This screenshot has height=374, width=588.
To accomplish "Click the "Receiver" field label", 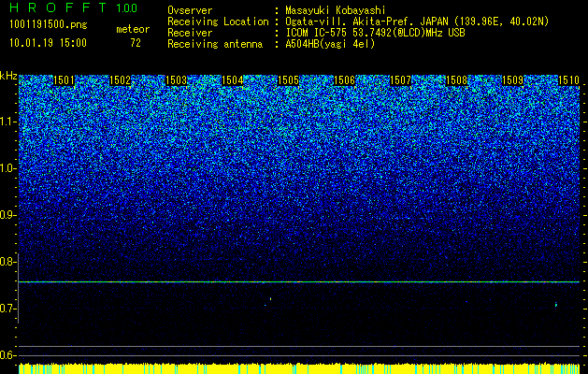I will click(190, 33).
